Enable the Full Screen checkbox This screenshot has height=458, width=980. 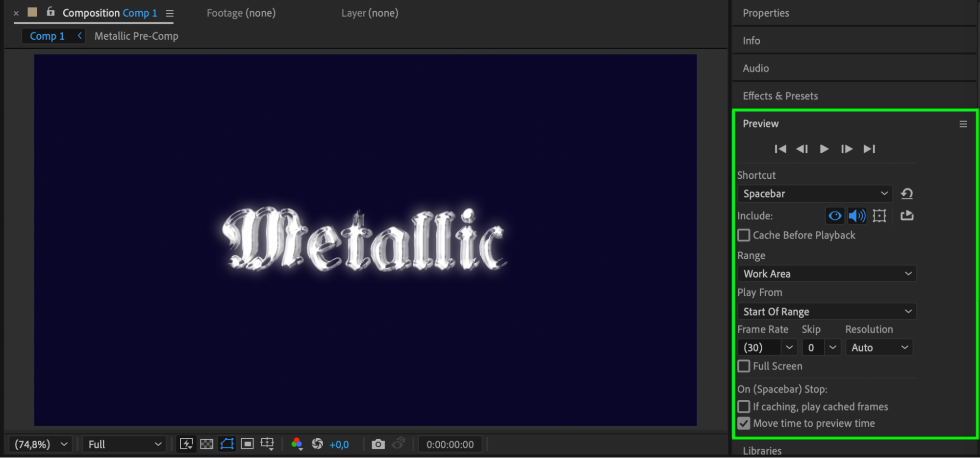[744, 366]
